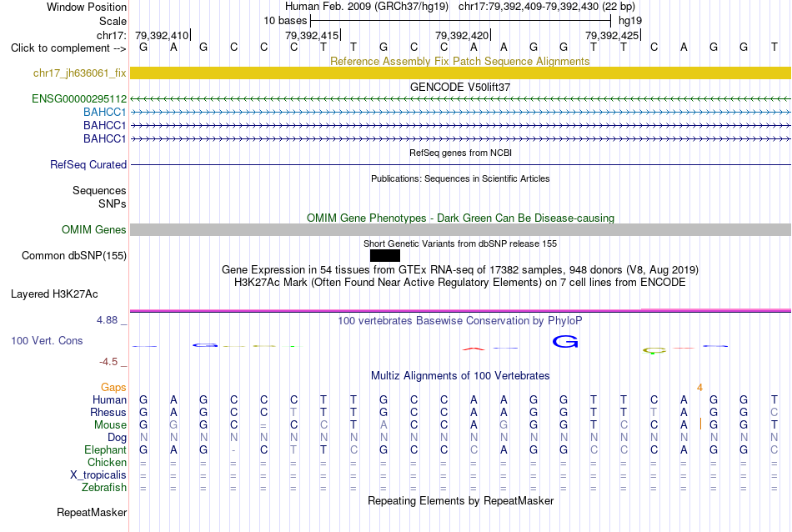Click the 'SNPs' track label
Viewport: 792px width, 532px height.
(x=113, y=203)
